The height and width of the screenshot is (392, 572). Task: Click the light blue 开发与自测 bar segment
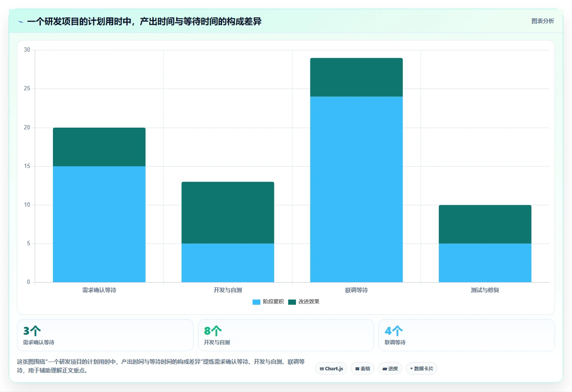[x=228, y=263]
